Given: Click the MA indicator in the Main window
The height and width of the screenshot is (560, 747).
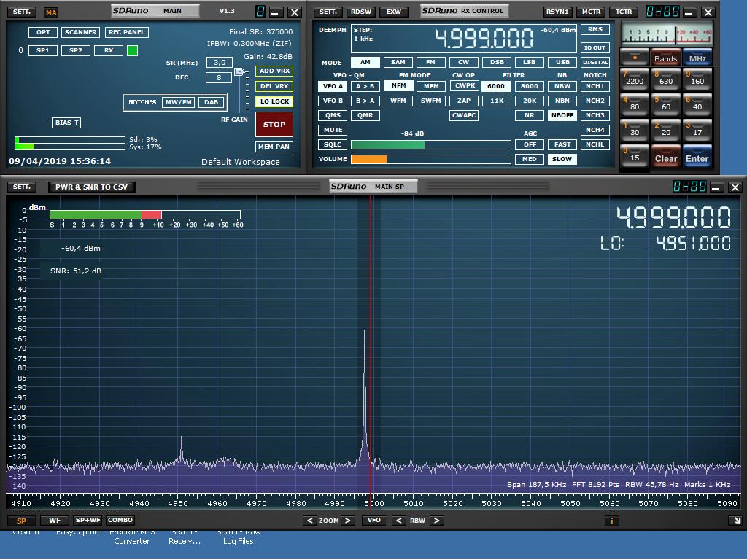Looking at the screenshot, I should point(51,12).
